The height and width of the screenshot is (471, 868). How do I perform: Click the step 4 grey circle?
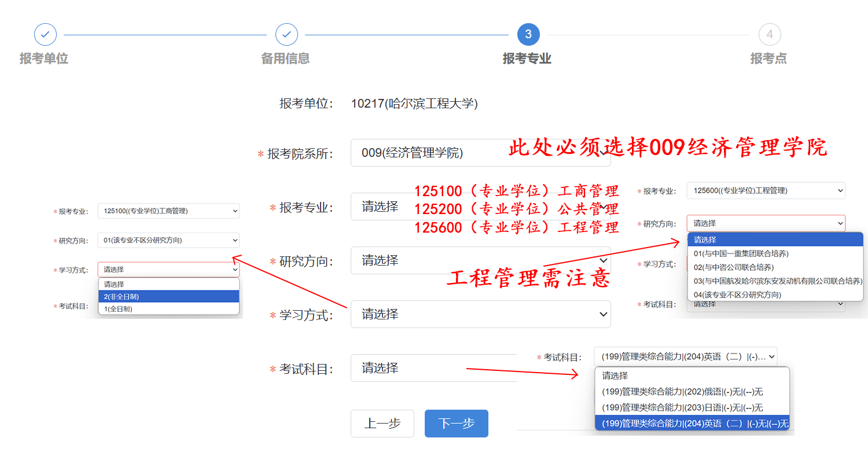pos(769,35)
